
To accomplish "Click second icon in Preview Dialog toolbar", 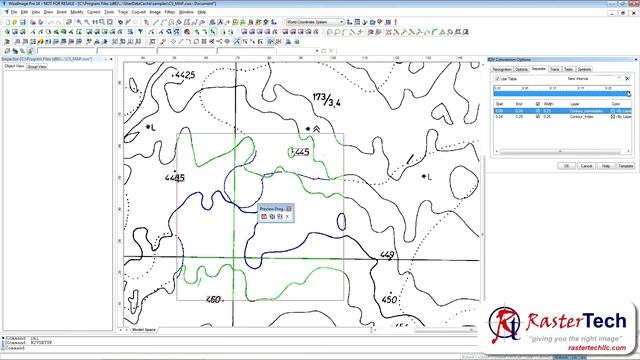I will pos(272,217).
